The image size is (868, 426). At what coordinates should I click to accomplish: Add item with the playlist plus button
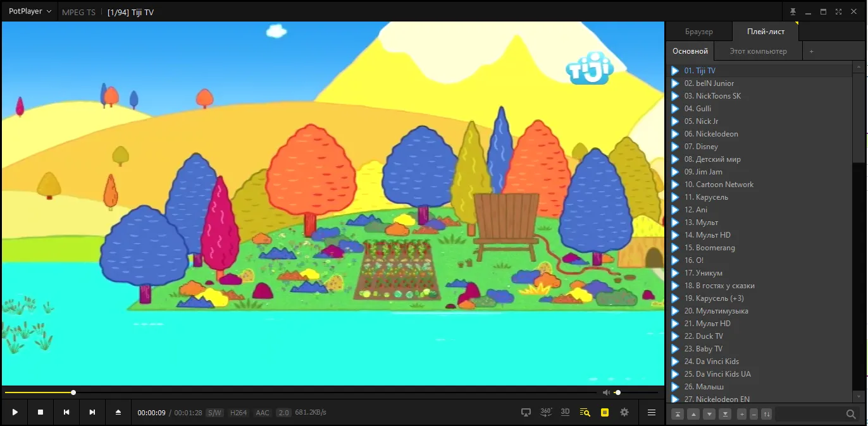point(742,414)
